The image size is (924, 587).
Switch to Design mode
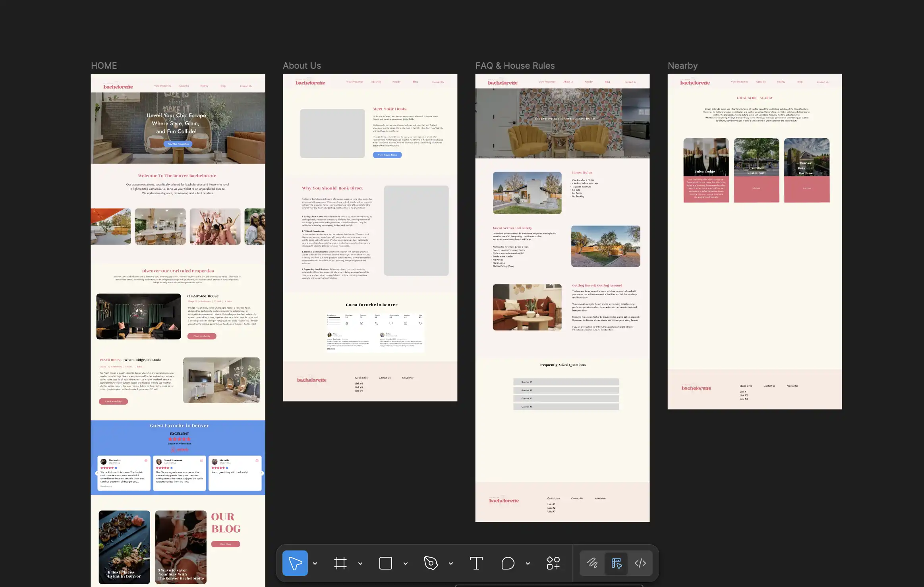[616, 563]
